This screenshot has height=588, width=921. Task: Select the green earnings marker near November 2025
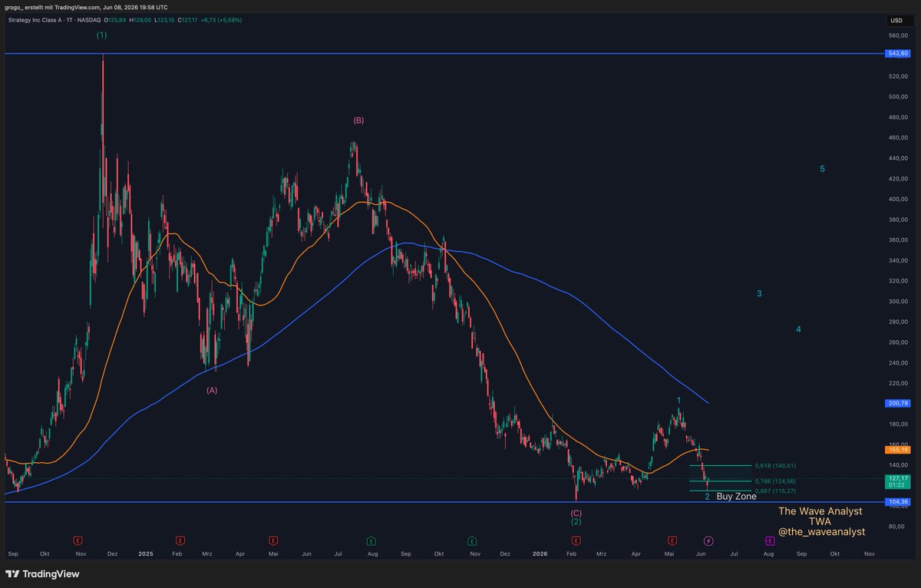coord(472,541)
